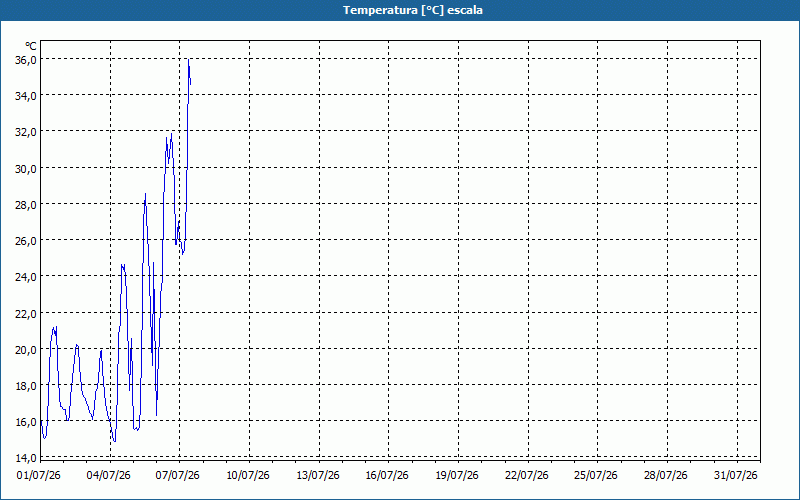Click the 26,0 y-axis label
800x500 pixels.
[26, 240]
